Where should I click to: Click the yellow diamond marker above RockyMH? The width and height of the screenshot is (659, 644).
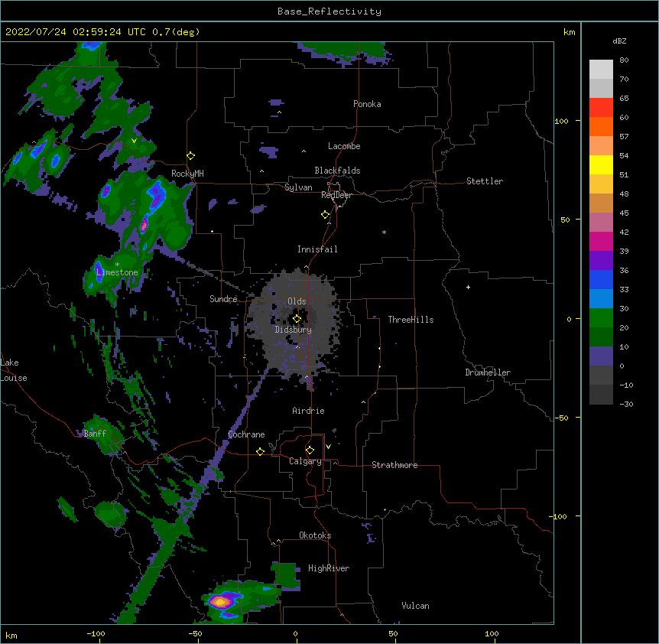tap(191, 156)
